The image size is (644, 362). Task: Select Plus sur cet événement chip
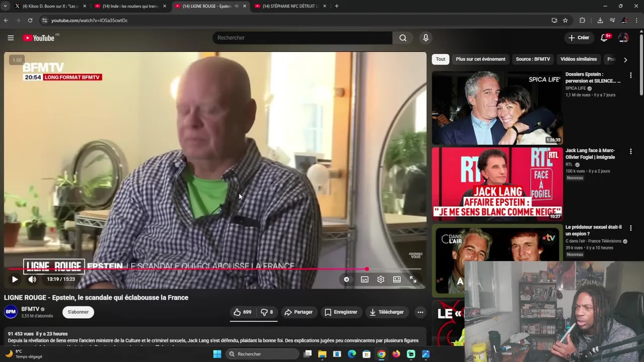[x=480, y=59]
